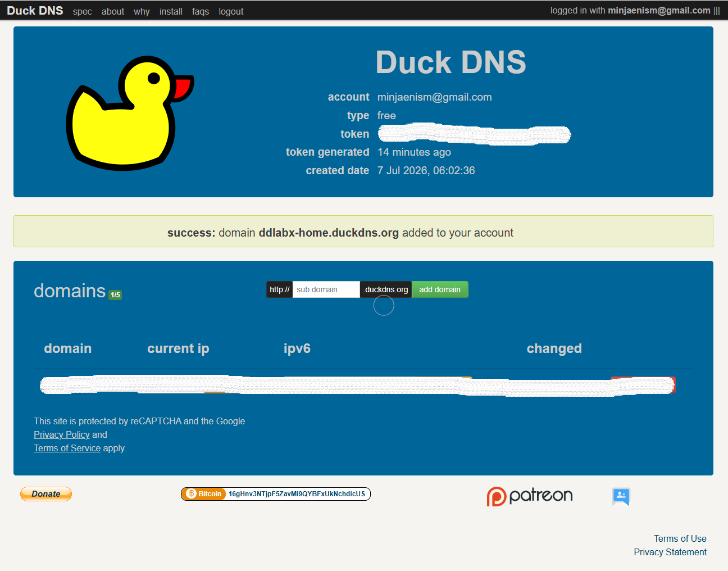Click the changed column header
Screen dimensions: 728x571
pyautogui.click(x=554, y=348)
